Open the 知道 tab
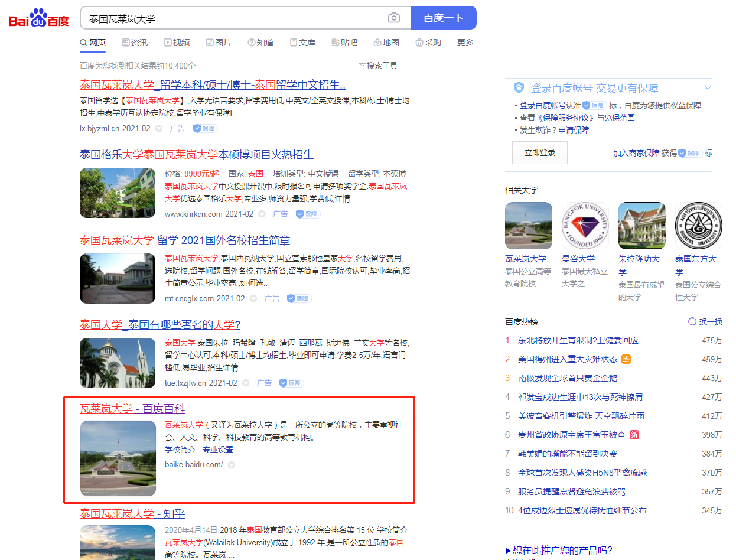This screenshot has width=736, height=560. tap(260, 43)
